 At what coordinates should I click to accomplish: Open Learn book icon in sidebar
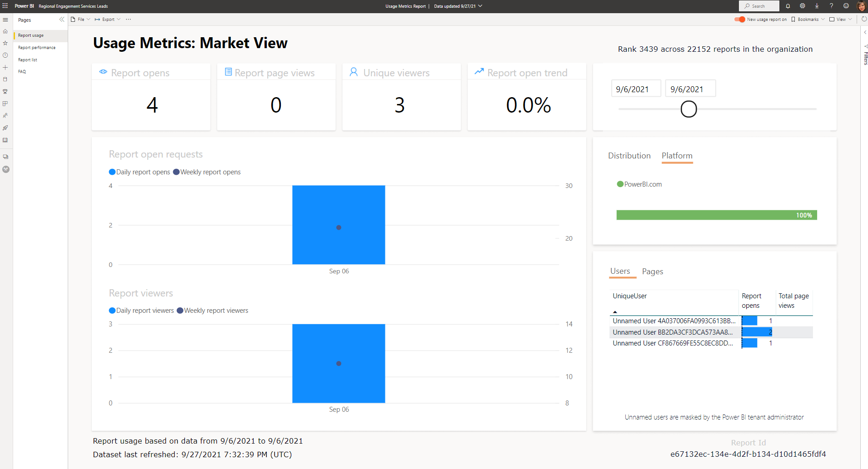point(5,140)
